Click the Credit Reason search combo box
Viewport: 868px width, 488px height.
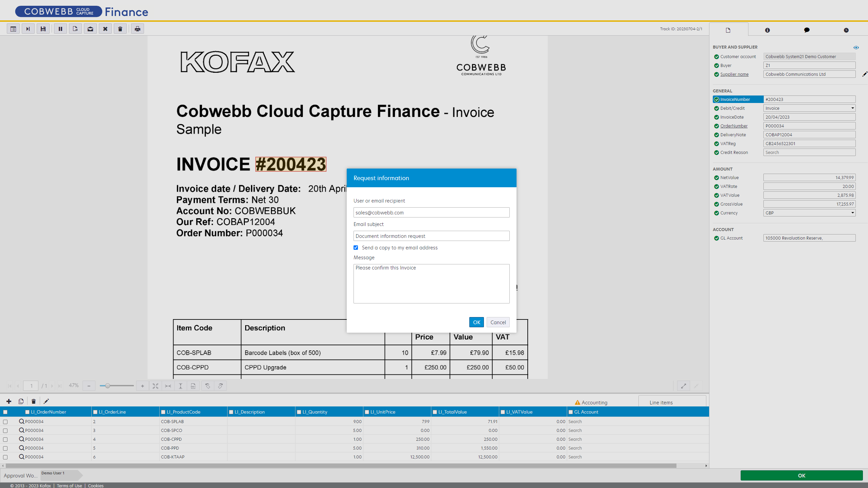point(809,152)
